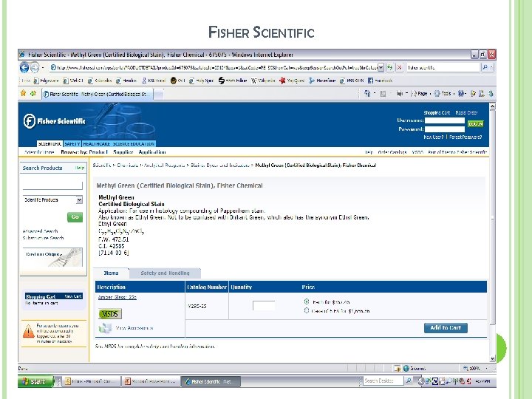
Task: Select the Safety site tab
Action: point(72,144)
